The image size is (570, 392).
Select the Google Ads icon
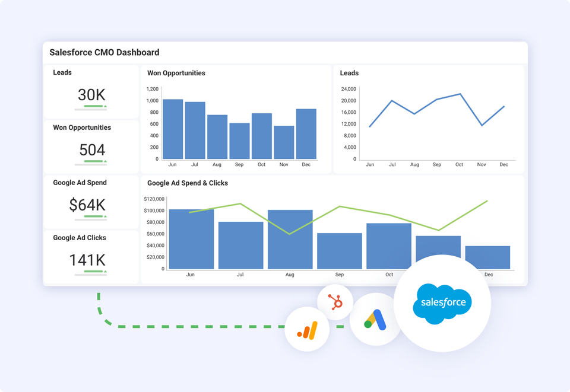[x=375, y=318]
